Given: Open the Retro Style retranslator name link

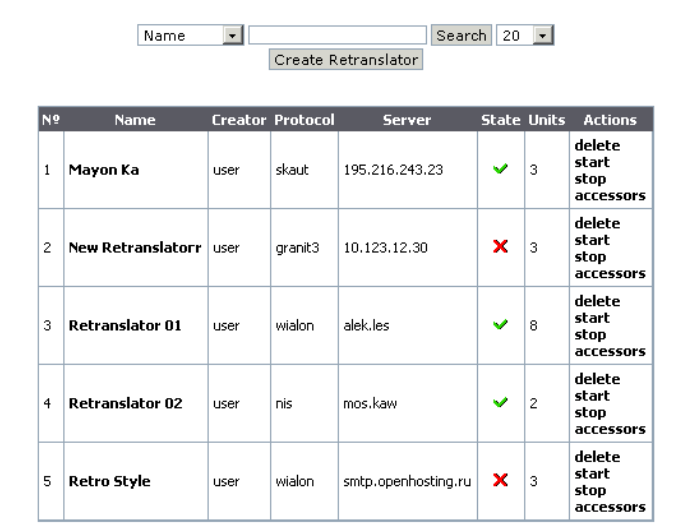Looking at the screenshot, I should coord(109,482).
